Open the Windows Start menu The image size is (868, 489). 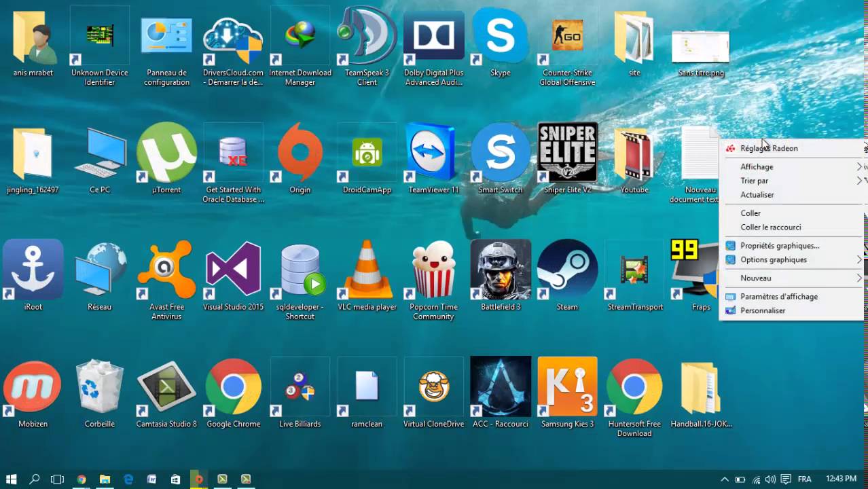pos(12,479)
